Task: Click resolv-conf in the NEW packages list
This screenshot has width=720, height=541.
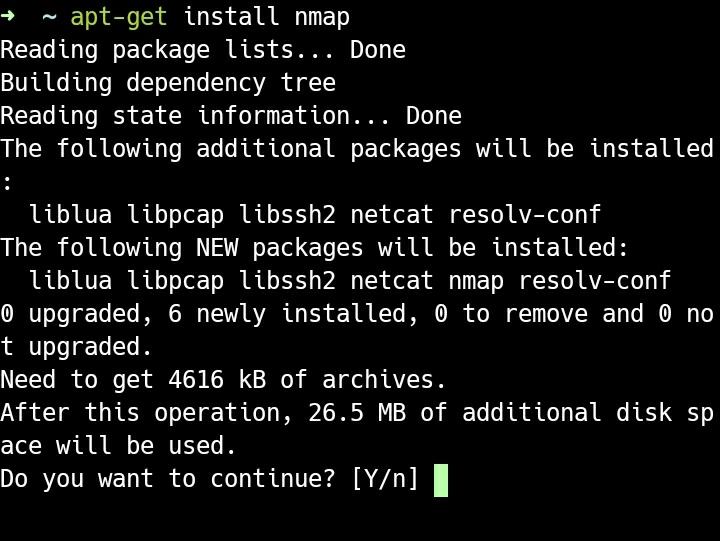Action: pyautogui.click(x=595, y=281)
